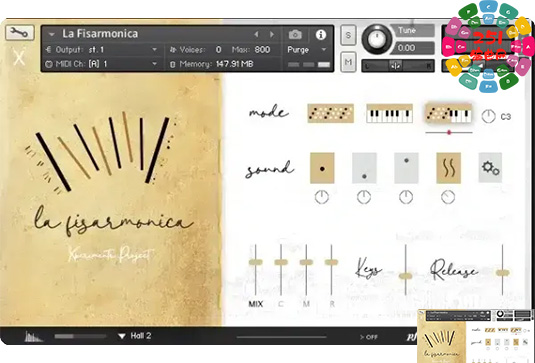Click the knob under the third register
Viewport: 535px width, 363px height.
tap(406, 197)
